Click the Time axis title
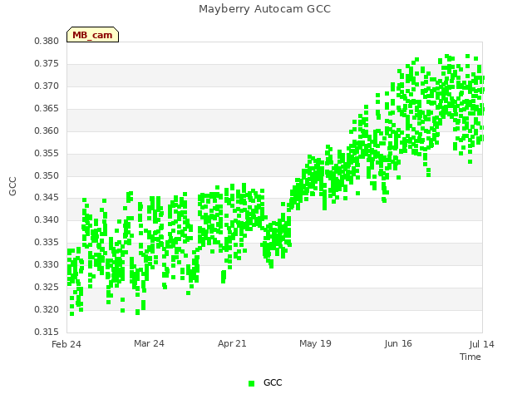This screenshot has height=399, width=532. coord(470,357)
